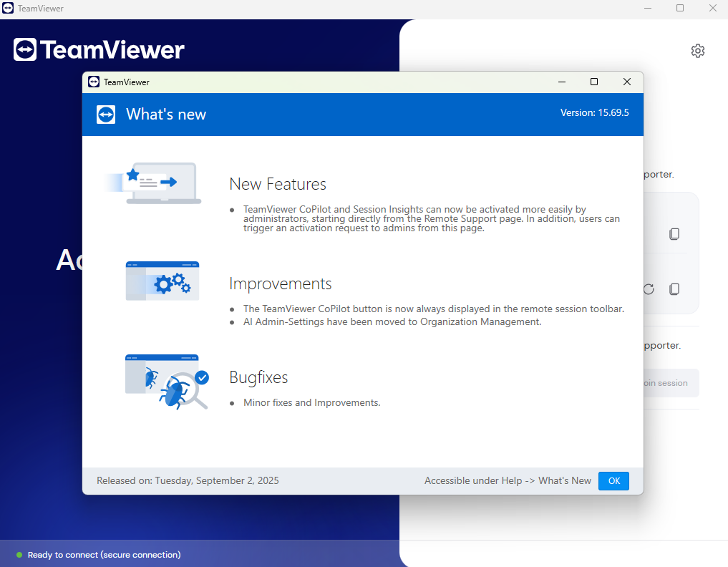728x567 pixels.
Task: Click the partially hidden 'oin session' button
Action: pyautogui.click(x=671, y=383)
